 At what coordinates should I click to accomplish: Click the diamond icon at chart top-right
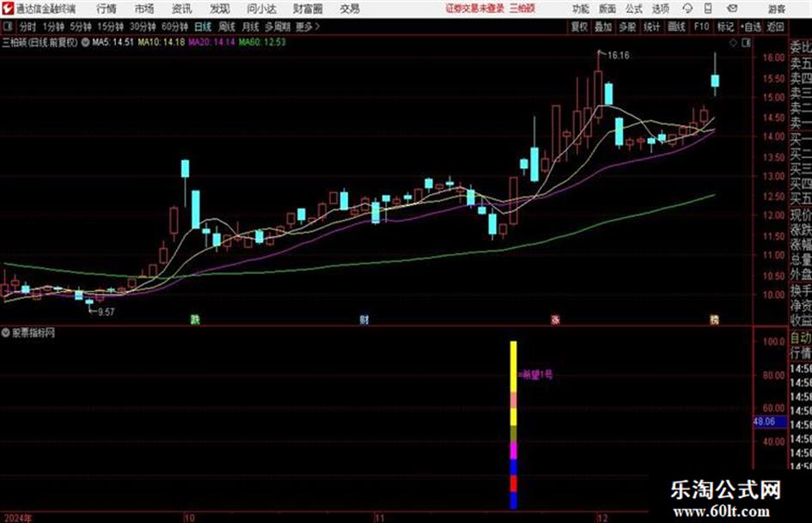click(x=733, y=43)
